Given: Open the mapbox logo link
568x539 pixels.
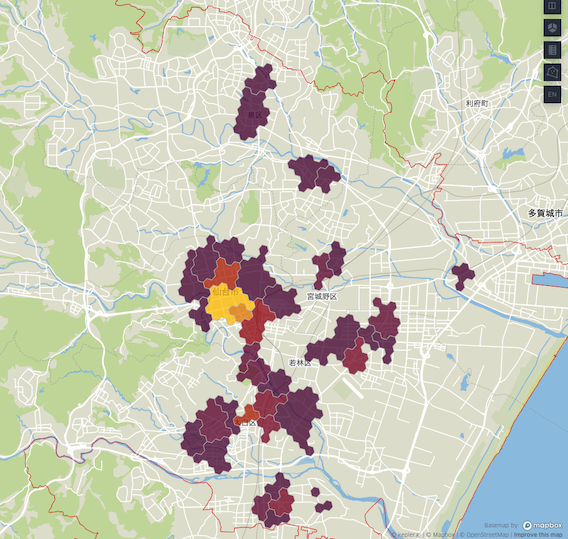Looking at the screenshot, I should 542,525.
